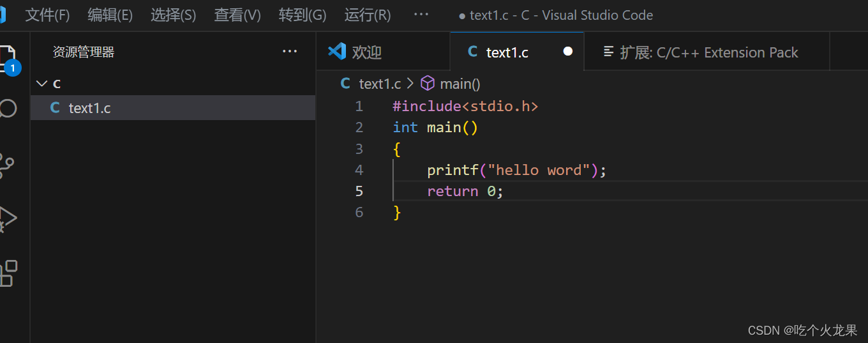This screenshot has height=343, width=868.
Task: Open the Search activity bar icon
Action: point(8,109)
